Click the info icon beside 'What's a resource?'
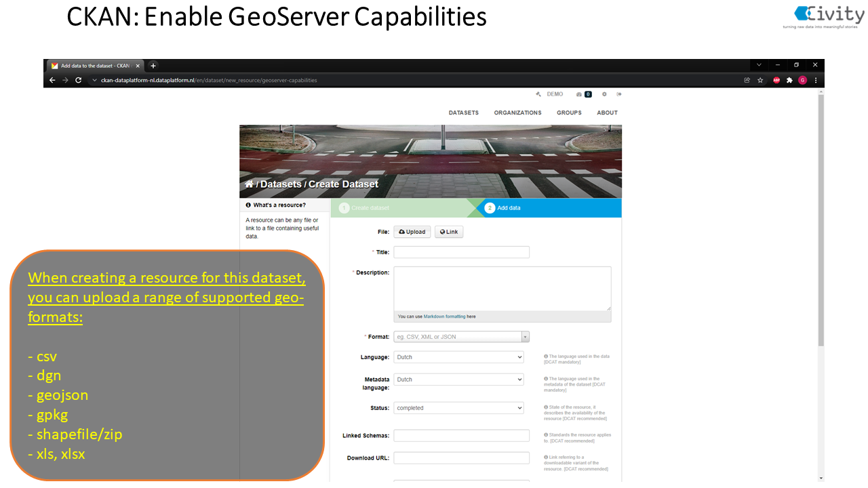 click(248, 205)
